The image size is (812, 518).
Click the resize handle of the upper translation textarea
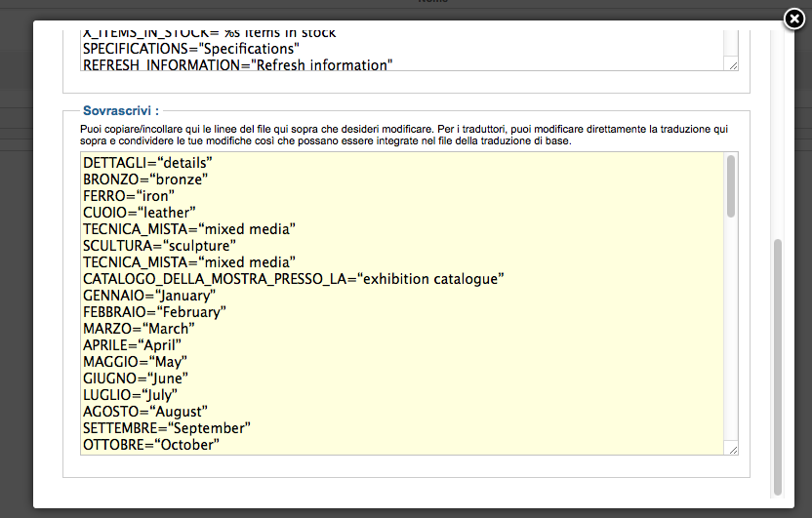click(x=733, y=65)
